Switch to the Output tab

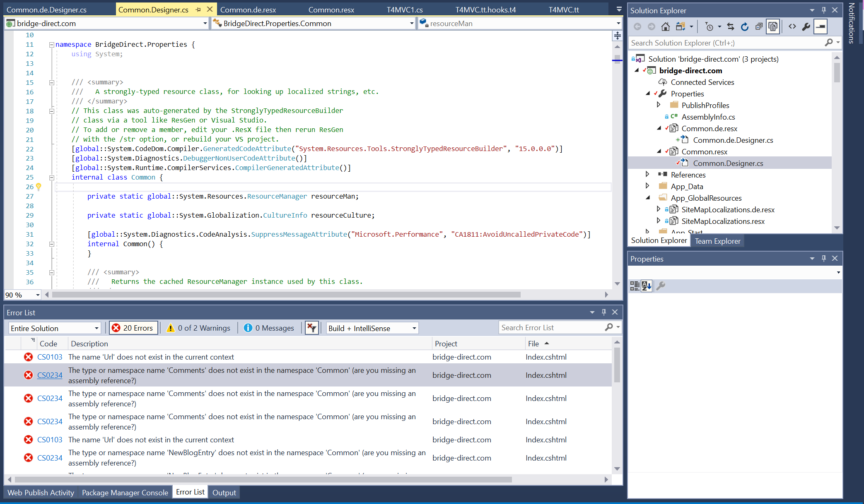(x=224, y=492)
